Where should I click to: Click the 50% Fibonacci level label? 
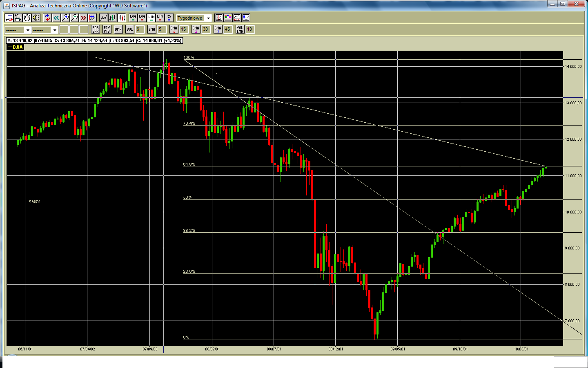click(x=187, y=197)
